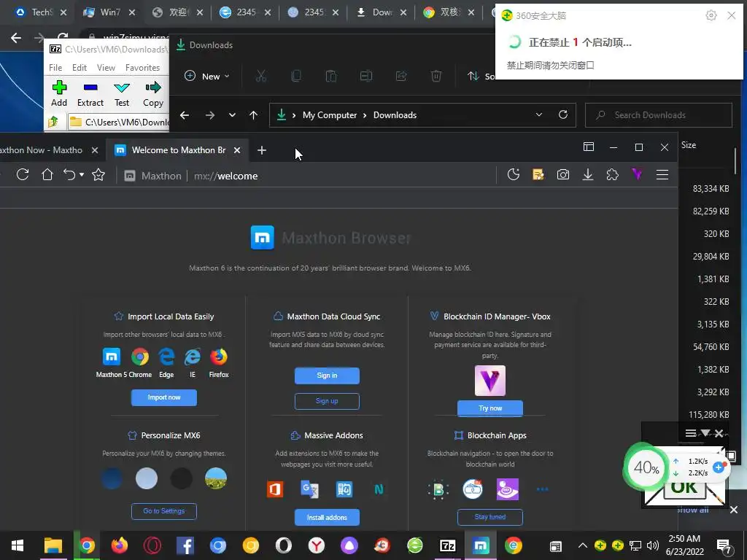This screenshot has height=560, width=747.
Task: Switch to the Maxthon Now tab
Action: point(47,150)
